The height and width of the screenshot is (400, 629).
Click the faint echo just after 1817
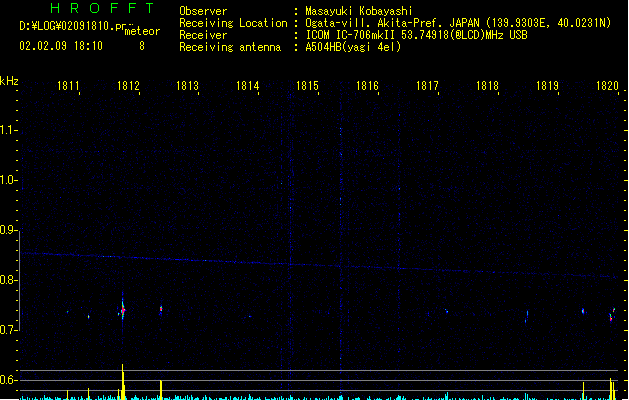coord(446,311)
